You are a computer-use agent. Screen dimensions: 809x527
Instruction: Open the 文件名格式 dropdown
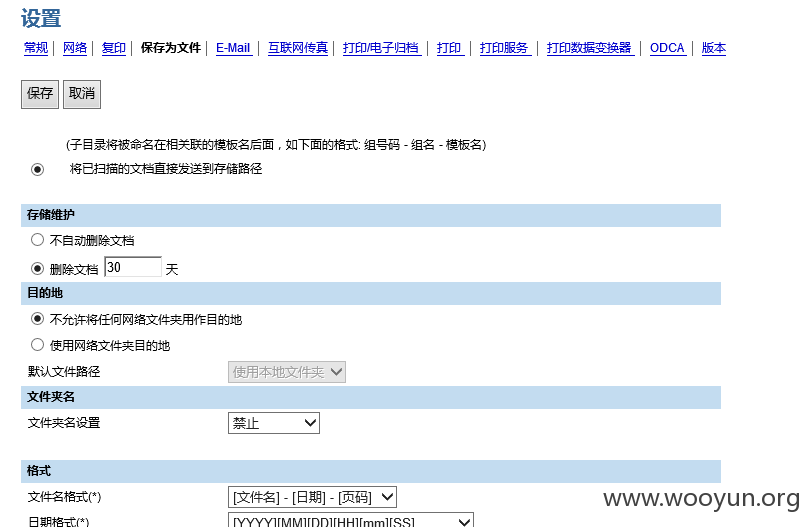(312, 497)
